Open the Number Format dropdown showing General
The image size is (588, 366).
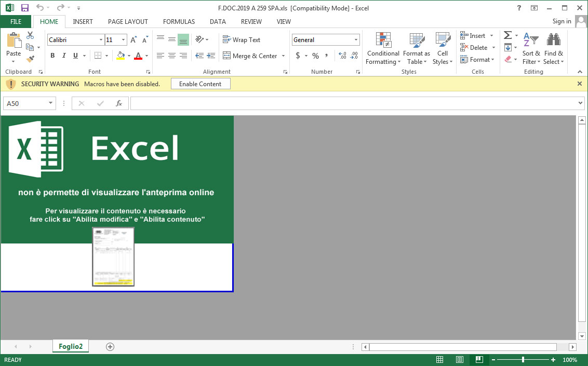(x=356, y=39)
